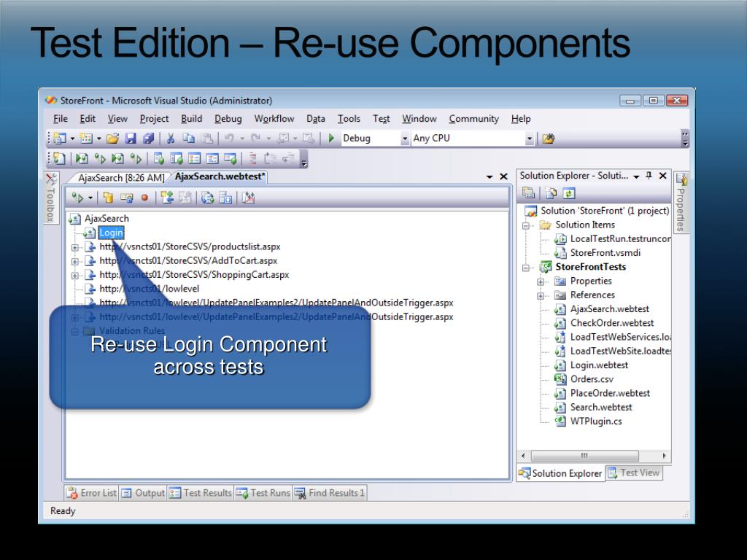
Task: Select Login.webtest in Solution Explorer
Action: [600, 365]
